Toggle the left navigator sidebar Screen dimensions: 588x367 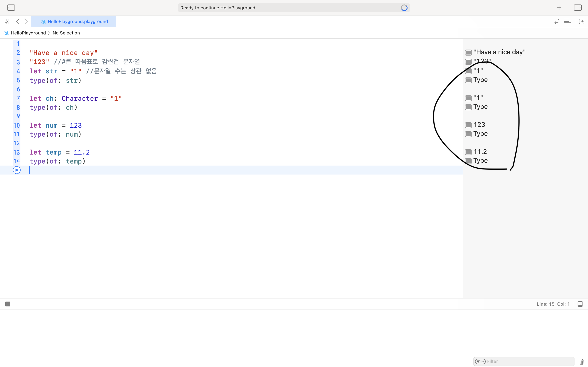point(11,8)
